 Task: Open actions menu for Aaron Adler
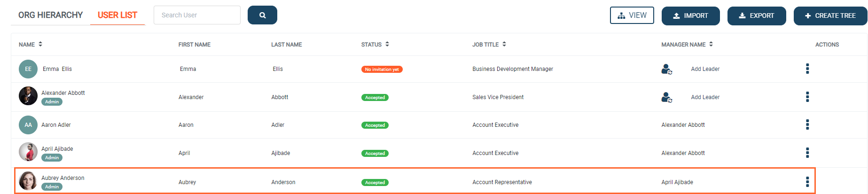click(807, 125)
